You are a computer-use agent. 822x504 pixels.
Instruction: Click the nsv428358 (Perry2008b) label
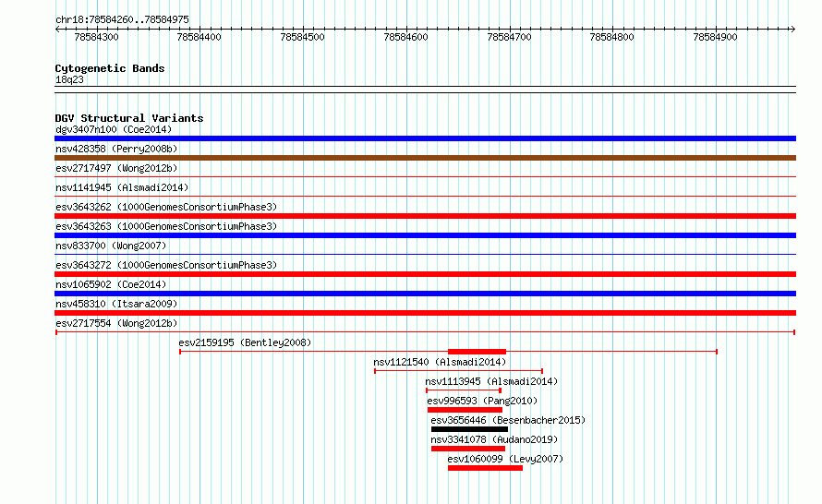point(116,149)
